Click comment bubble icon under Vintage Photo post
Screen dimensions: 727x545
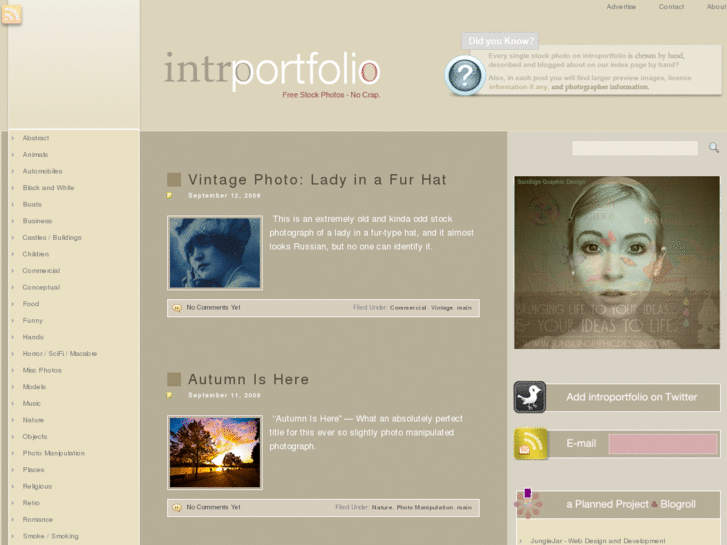(x=177, y=308)
